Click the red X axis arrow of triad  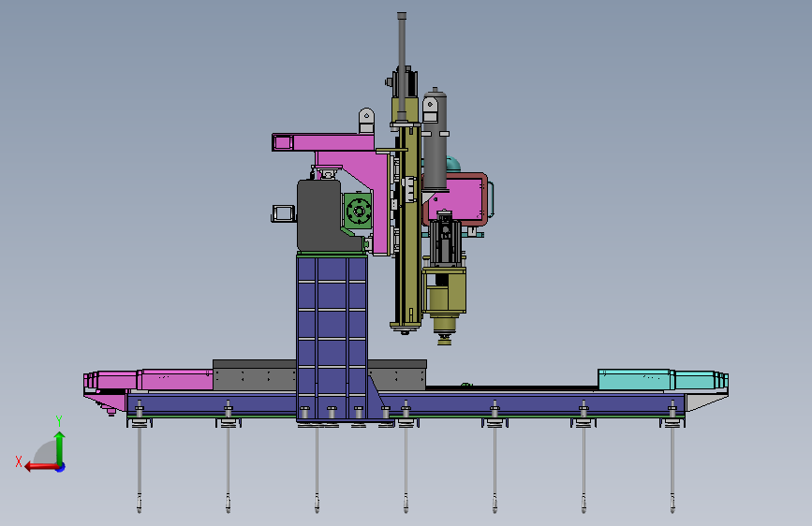pyautogui.click(x=40, y=467)
